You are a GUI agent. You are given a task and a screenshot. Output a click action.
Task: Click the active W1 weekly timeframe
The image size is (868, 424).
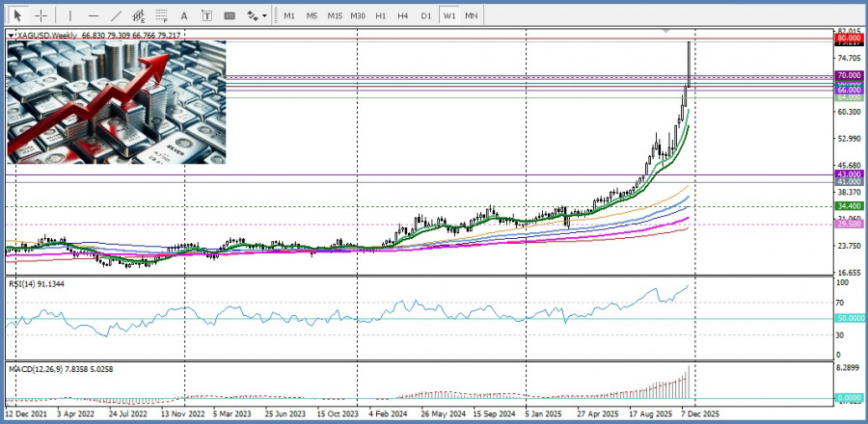pos(449,15)
